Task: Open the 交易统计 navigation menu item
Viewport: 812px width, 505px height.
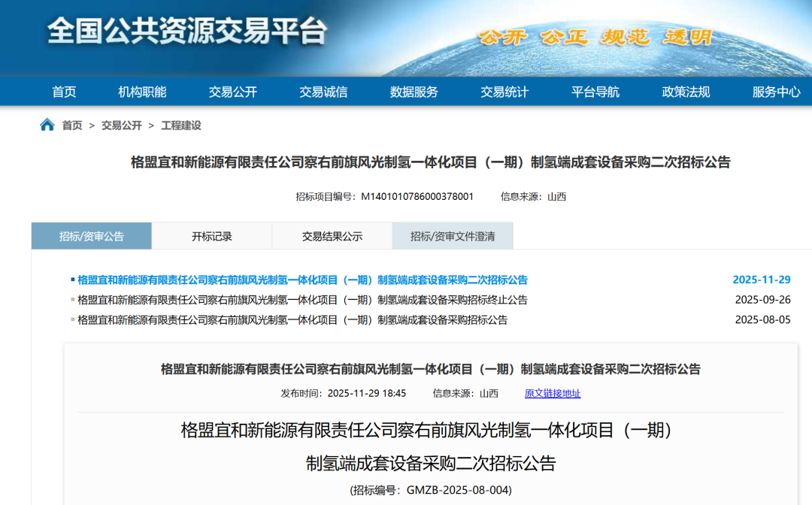Action: tap(506, 92)
